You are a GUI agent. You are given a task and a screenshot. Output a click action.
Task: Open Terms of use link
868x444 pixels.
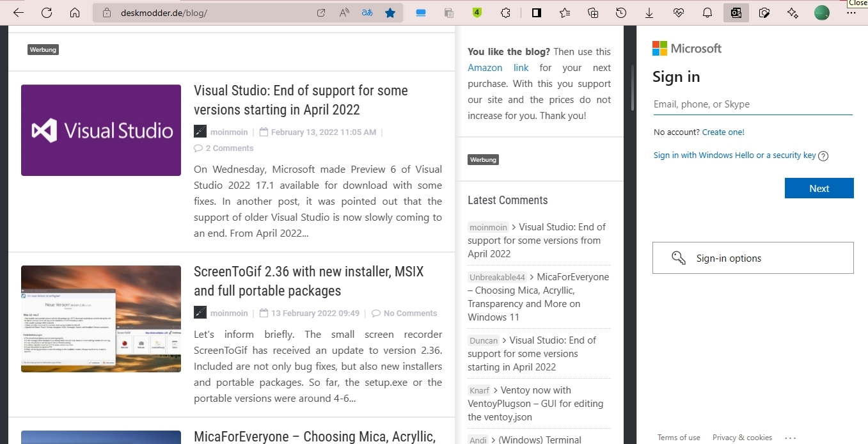click(x=679, y=438)
